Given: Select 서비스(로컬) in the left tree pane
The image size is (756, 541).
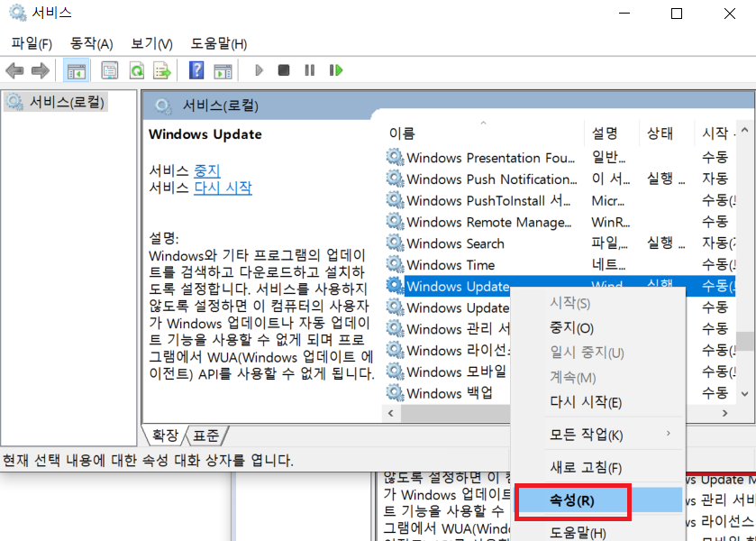Looking at the screenshot, I should pyautogui.click(x=56, y=102).
